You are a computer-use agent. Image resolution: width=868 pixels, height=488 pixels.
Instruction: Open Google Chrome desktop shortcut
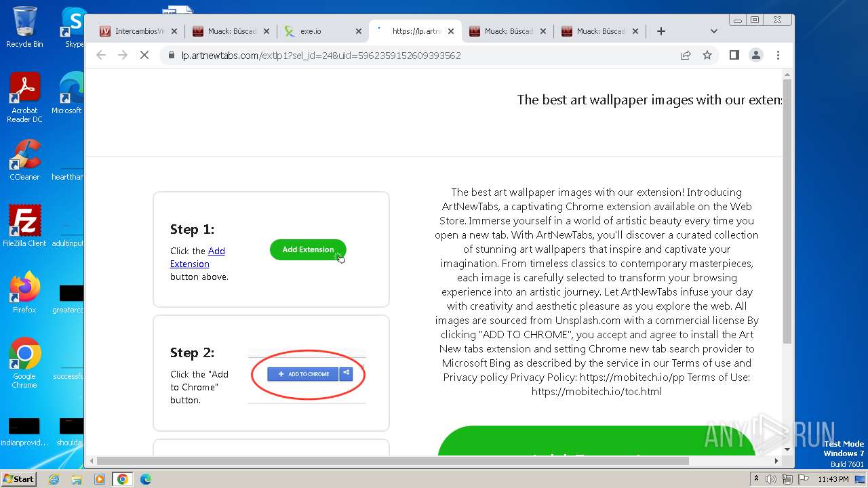coord(24,363)
